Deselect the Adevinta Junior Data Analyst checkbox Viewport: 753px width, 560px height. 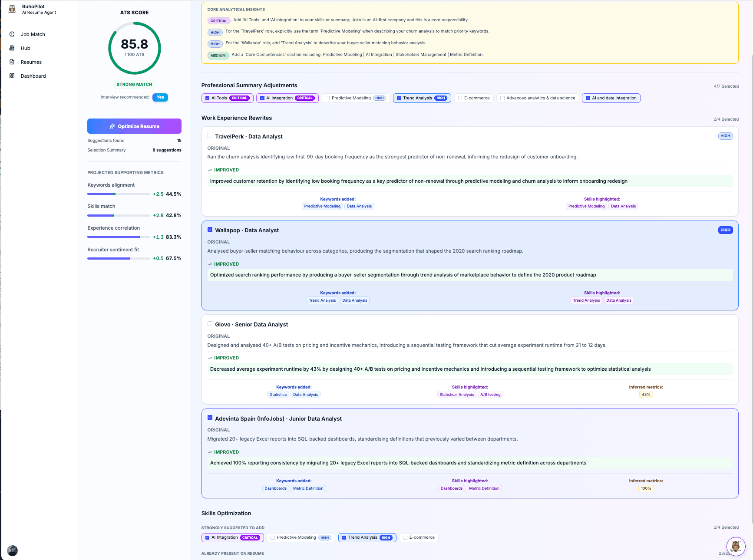210,418
